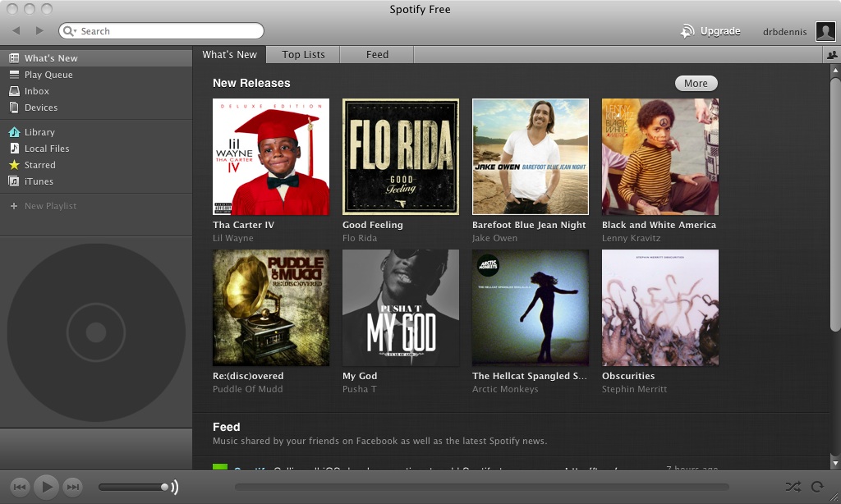Click the volume slider knob
This screenshot has height=504, width=841.
click(x=164, y=487)
